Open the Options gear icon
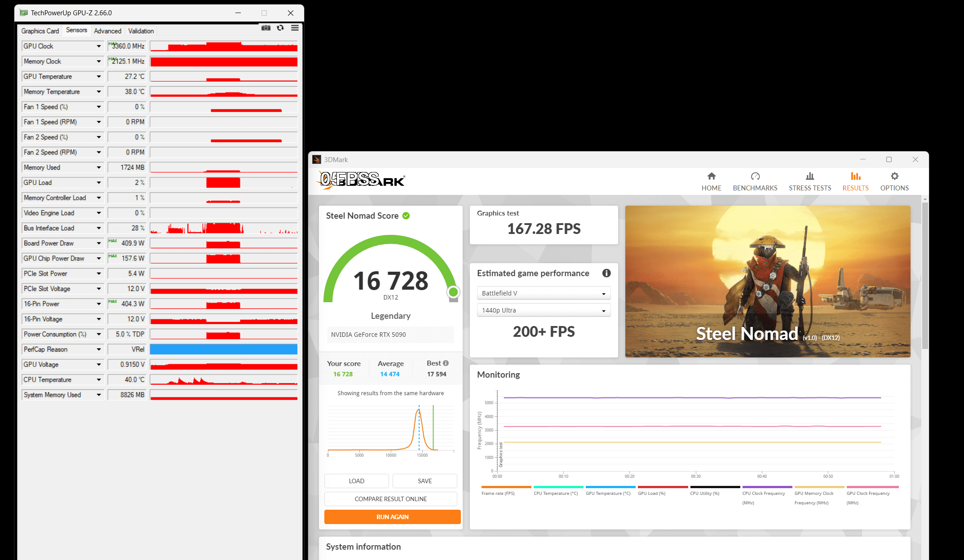Viewport: 964px width, 560px height. (894, 176)
